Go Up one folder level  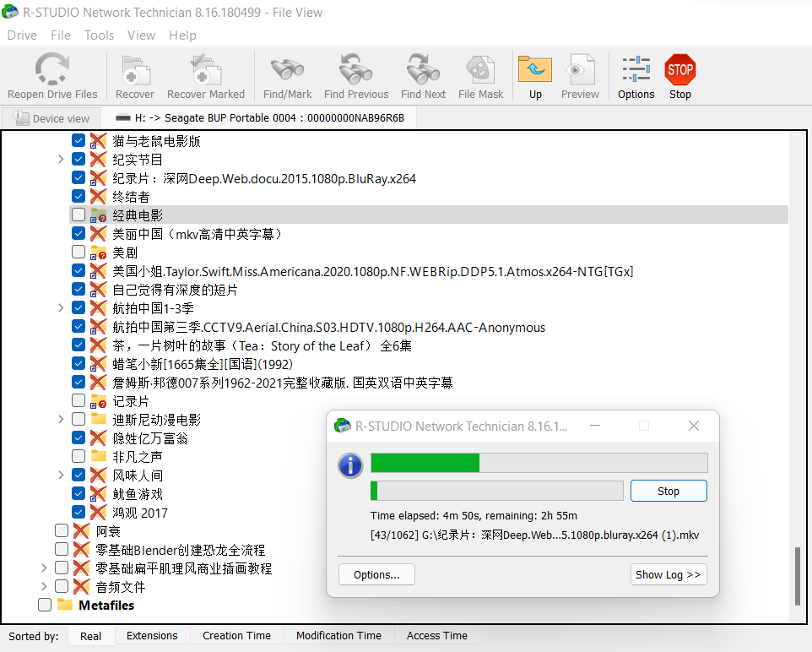point(535,69)
